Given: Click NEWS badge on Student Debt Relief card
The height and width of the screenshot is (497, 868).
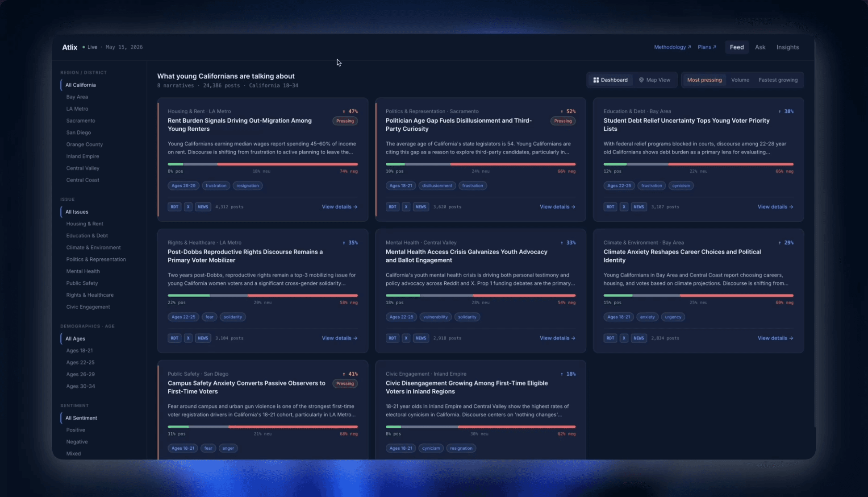Looking at the screenshot, I should pyautogui.click(x=639, y=207).
